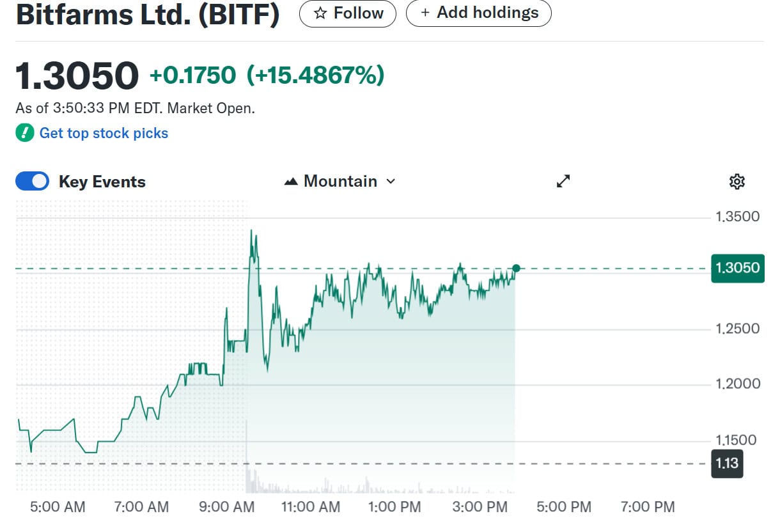Click the green lightning top picks icon
Screen dimensions: 780x532
(x=24, y=133)
